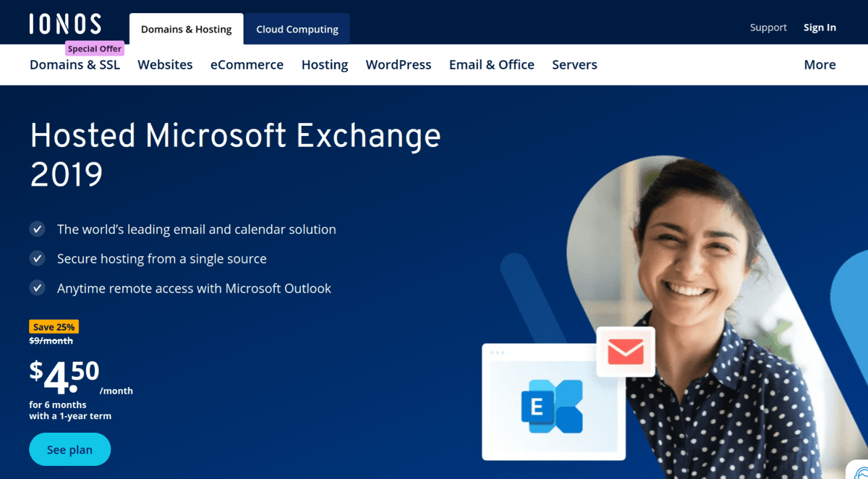Click Sign In
Image resolution: width=868 pixels, height=479 pixels.
pyautogui.click(x=820, y=27)
